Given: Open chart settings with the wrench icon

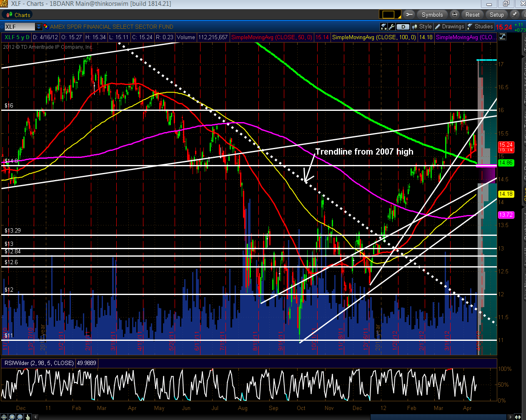Looking at the screenshot, I should pos(391,27).
